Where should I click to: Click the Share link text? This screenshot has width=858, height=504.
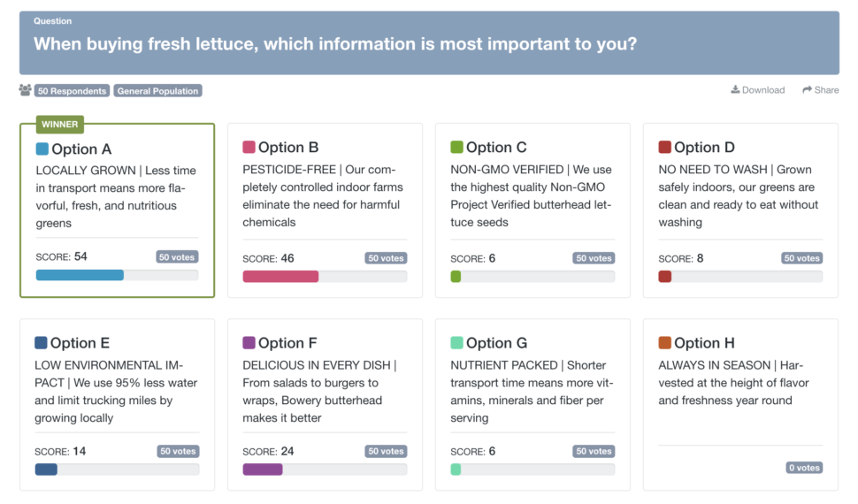[x=826, y=89]
